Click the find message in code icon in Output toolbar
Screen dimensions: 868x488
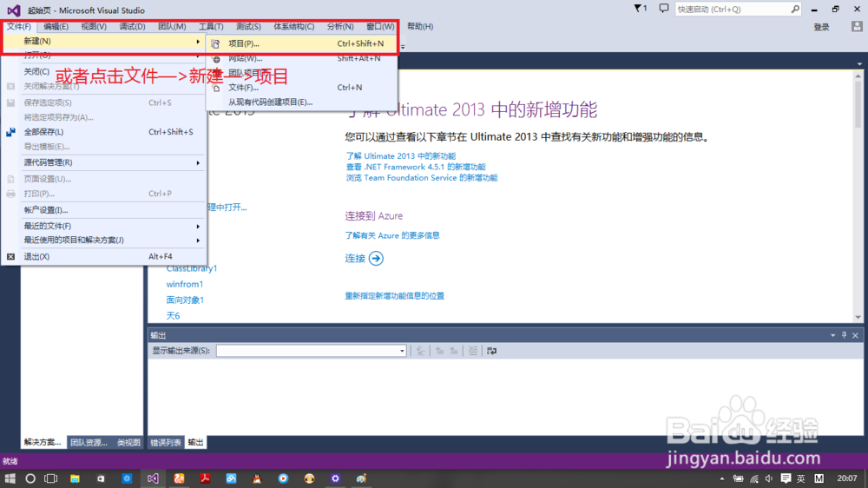click(x=421, y=351)
